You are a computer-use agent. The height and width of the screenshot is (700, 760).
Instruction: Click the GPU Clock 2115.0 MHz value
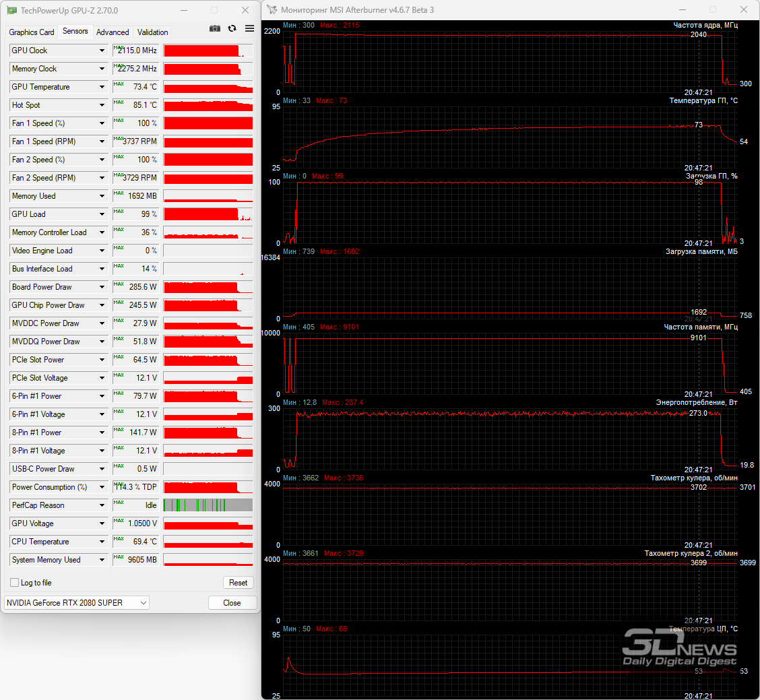click(x=135, y=51)
